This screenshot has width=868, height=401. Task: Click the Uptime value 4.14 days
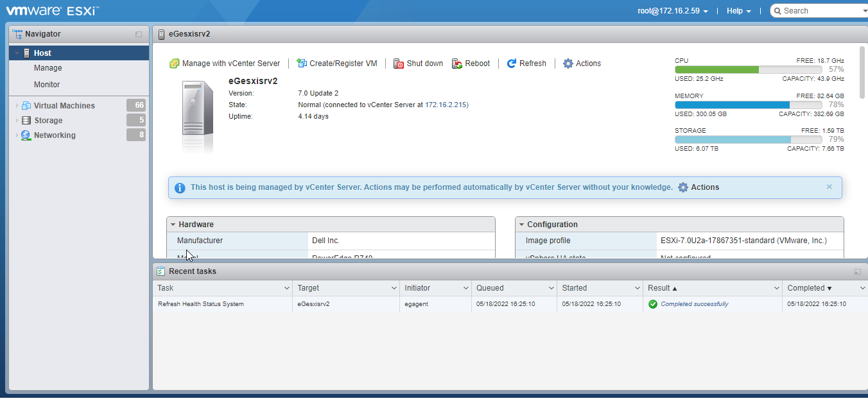313,116
